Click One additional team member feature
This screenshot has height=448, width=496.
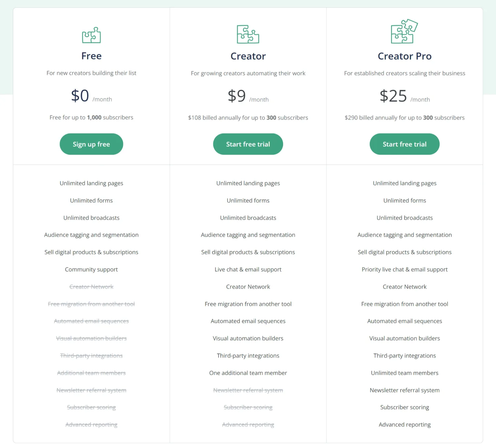(x=248, y=373)
